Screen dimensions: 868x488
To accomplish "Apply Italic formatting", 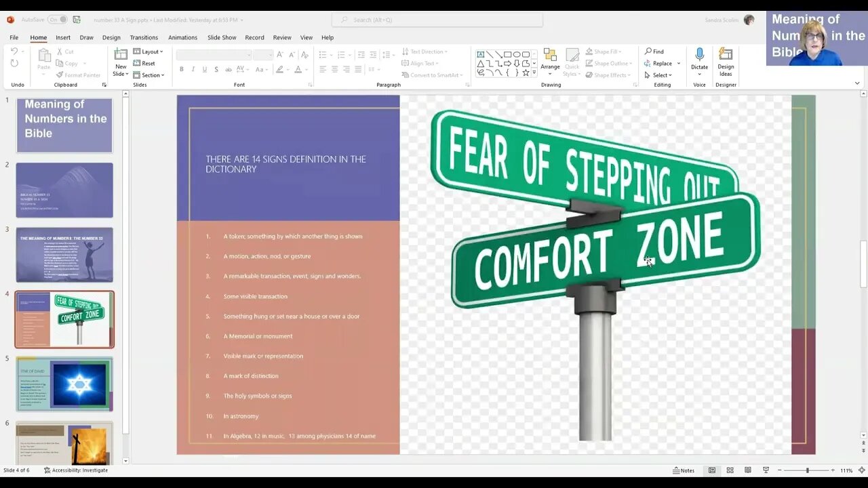I will [x=193, y=69].
